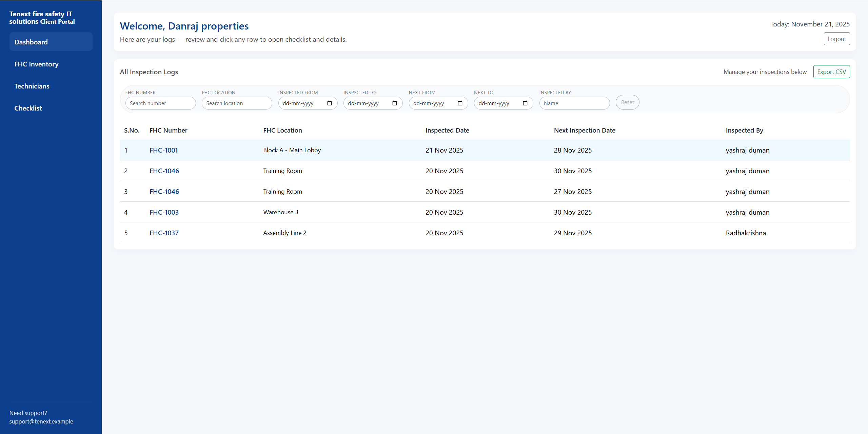Email support at support@tenext.example

pyautogui.click(x=41, y=421)
